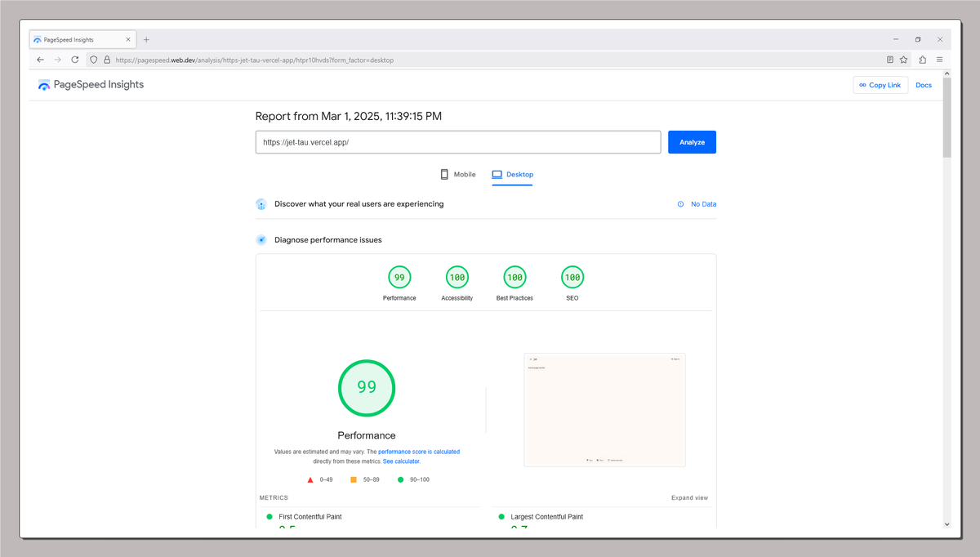Click the PageSpeed Insights logo icon
The height and width of the screenshot is (557, 980).
tap(44, 85)
